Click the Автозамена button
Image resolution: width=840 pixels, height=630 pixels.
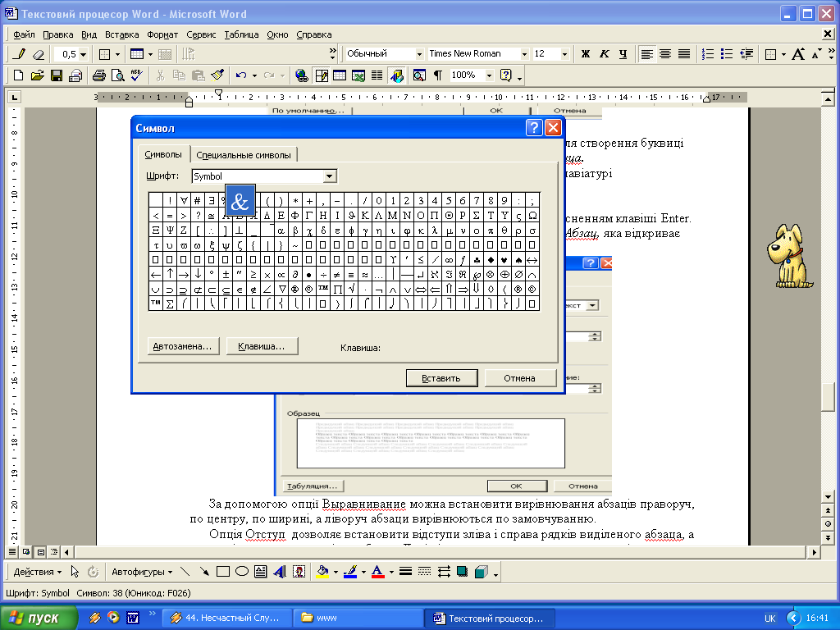point(183,346)
